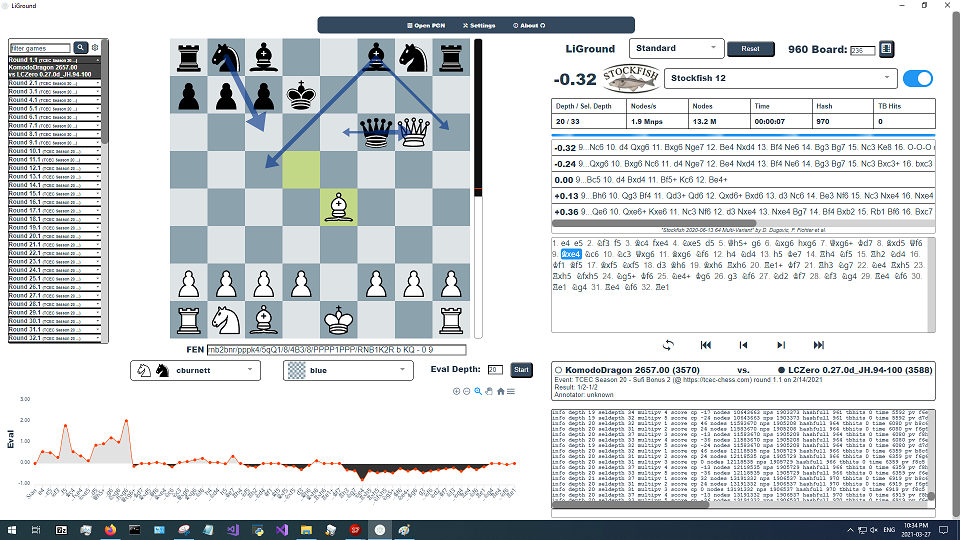Click the +0.36 variation line 9...Qe6

coord(743,212)
